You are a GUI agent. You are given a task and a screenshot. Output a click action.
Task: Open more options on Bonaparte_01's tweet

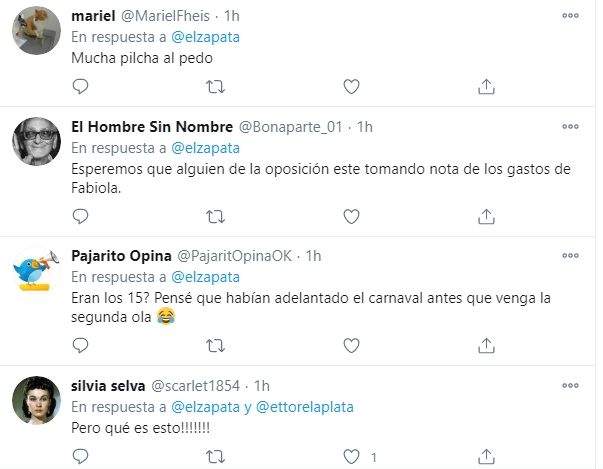(x=570, y=127)
